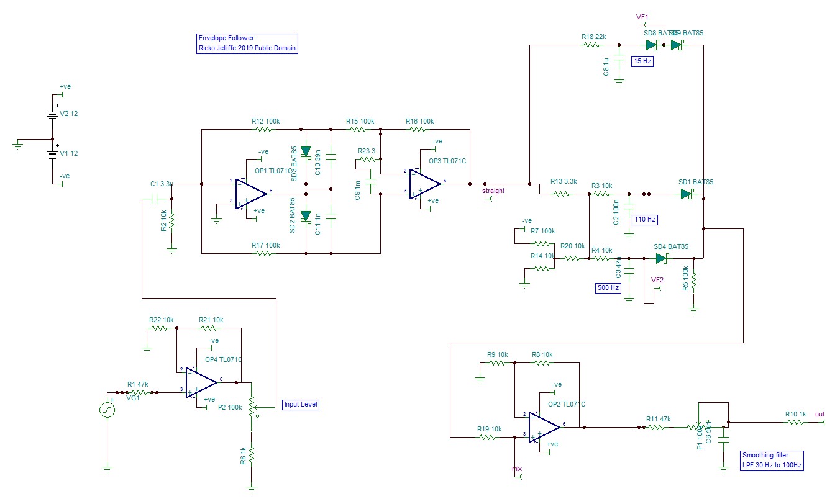Click the Input Level text label
The height and width of the screenshot is (504, 840).
(x=301, y=405)
